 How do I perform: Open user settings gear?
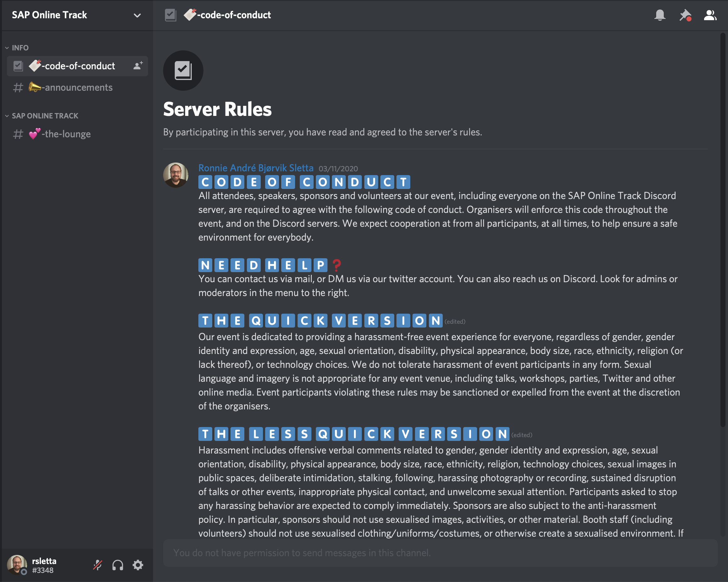tap(138, 565)
